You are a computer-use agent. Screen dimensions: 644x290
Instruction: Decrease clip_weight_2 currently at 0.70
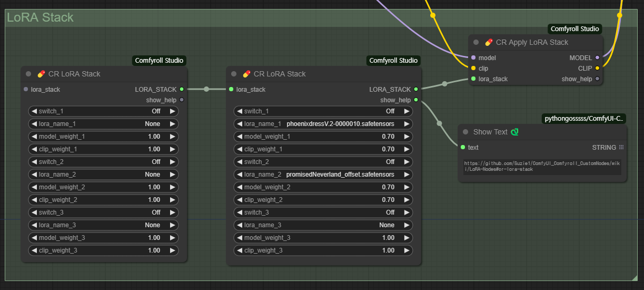click(x=239, y=200)
